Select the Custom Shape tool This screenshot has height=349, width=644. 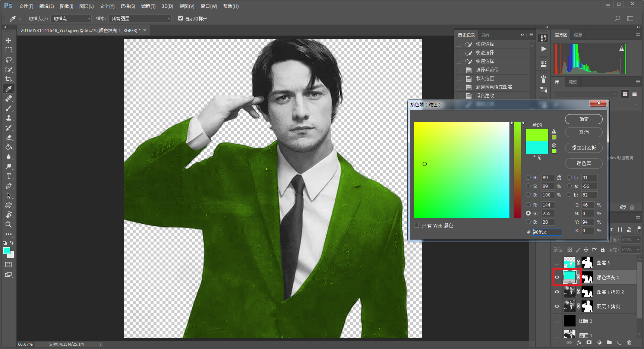8,205
